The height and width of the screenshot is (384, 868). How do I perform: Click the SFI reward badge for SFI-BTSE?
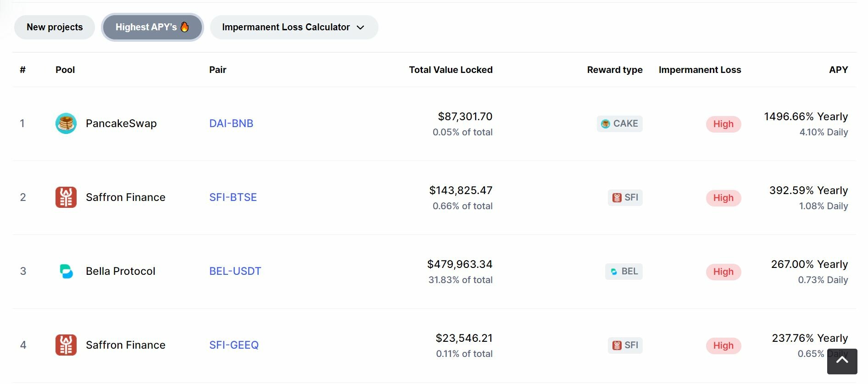pyautogui.click(x=625, y=198)
